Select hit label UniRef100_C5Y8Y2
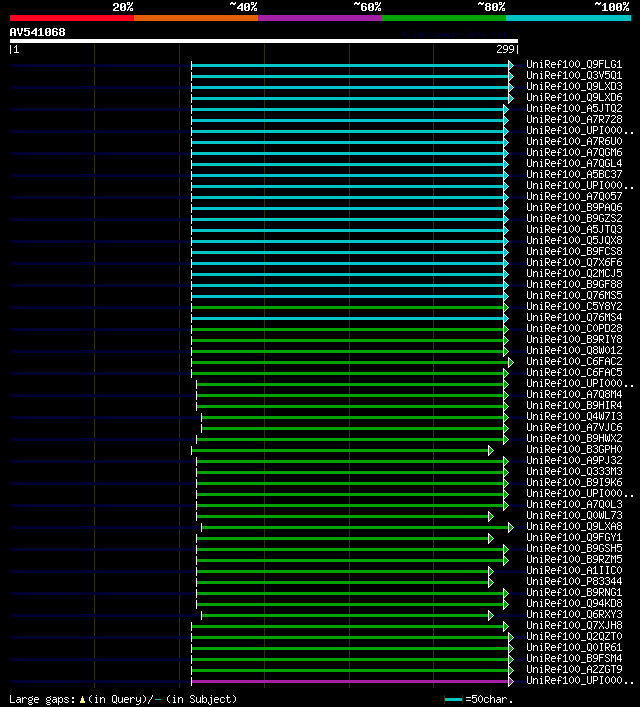 (x=574, y=306)
